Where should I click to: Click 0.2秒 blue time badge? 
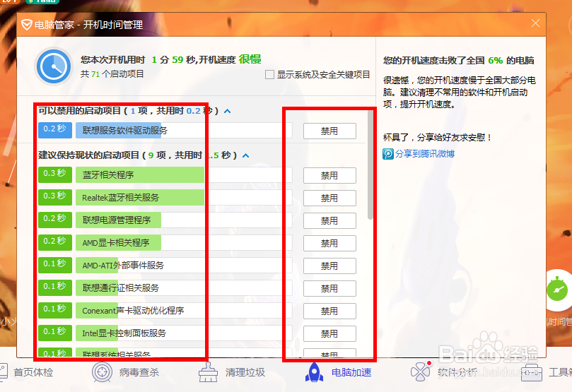[x=54, y=130]
